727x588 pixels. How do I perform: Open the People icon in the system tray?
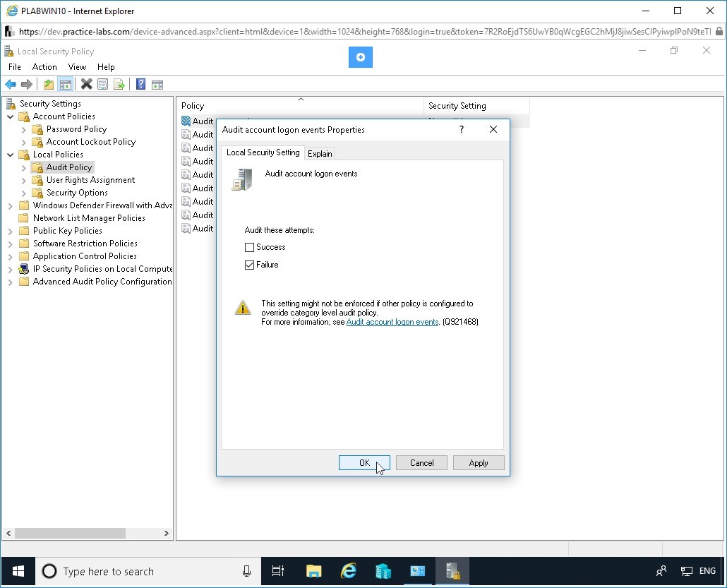[661, 571]
